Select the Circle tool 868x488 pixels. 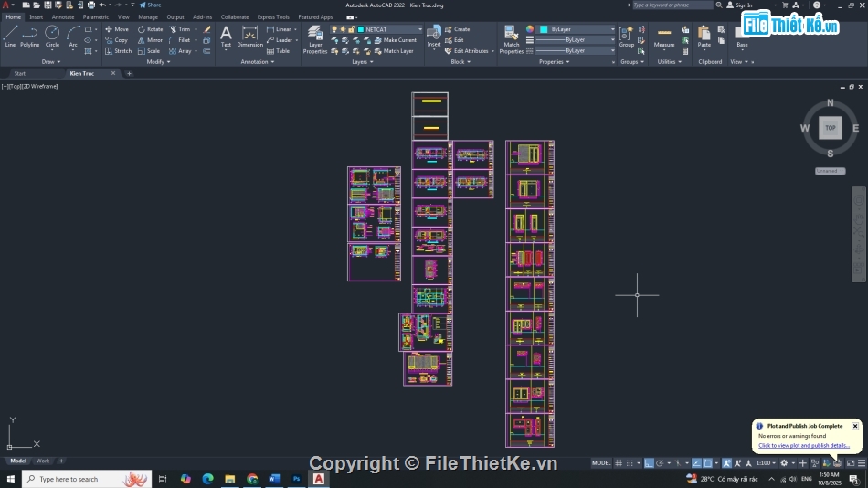click(52, 36)
